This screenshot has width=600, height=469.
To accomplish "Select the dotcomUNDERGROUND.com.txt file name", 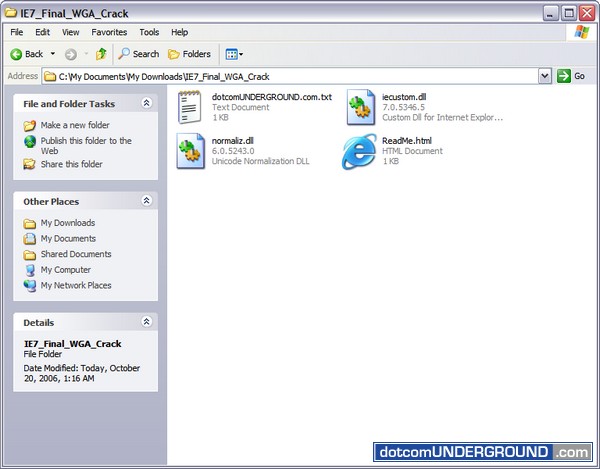I will (272, 97).
